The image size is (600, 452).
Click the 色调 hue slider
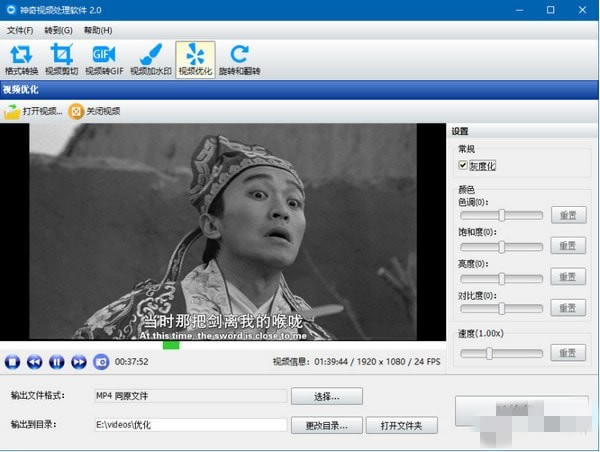pos(501,215)
